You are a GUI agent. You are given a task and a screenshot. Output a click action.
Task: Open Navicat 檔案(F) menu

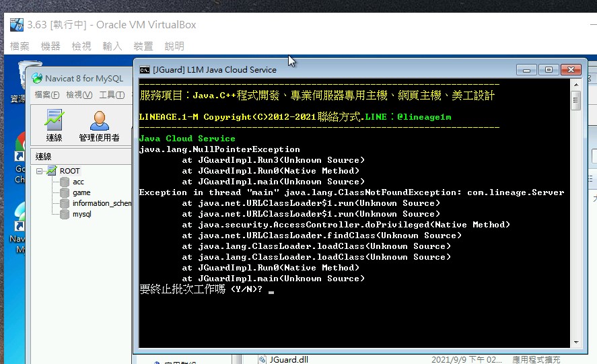pyautogui.click(x=47, y=95)
